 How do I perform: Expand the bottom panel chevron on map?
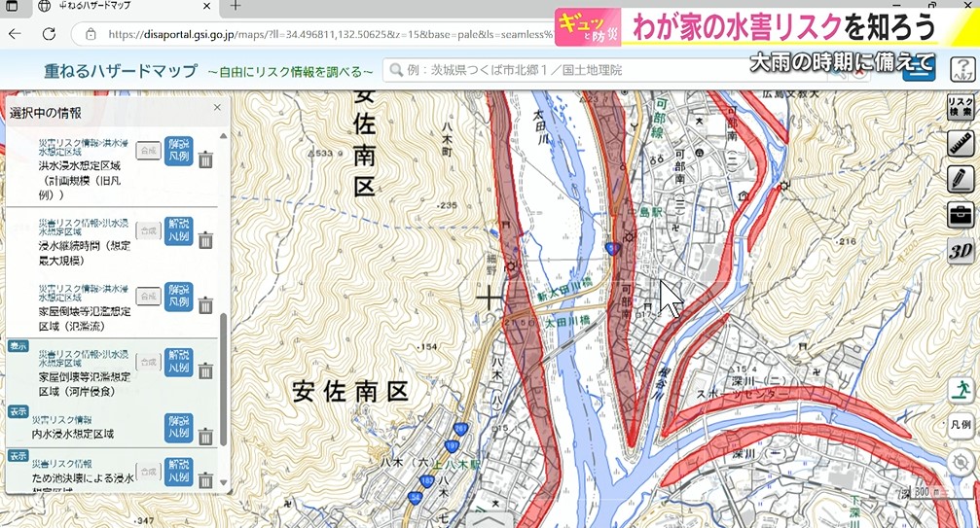point(490,520)
